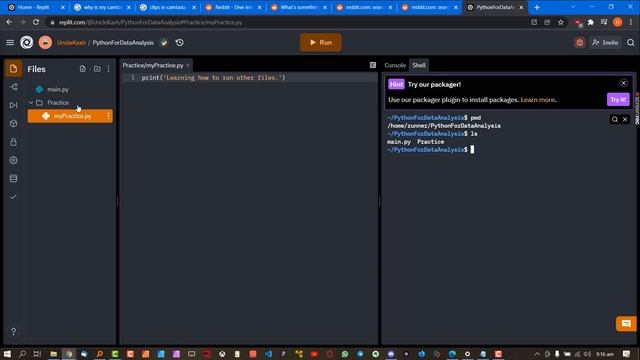Open the Files panel three-dot menu
This screenshot has height=360, width=640.
tap(108, 69)
